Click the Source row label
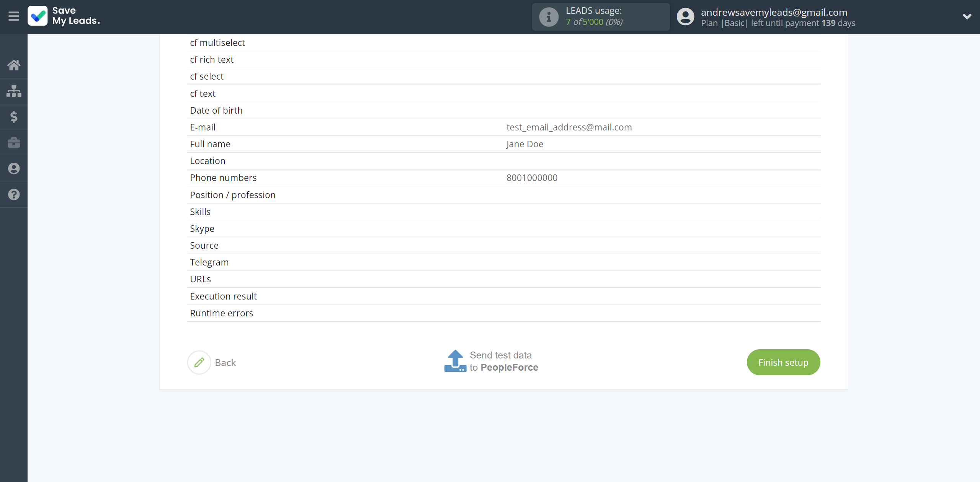 [204, 245]
